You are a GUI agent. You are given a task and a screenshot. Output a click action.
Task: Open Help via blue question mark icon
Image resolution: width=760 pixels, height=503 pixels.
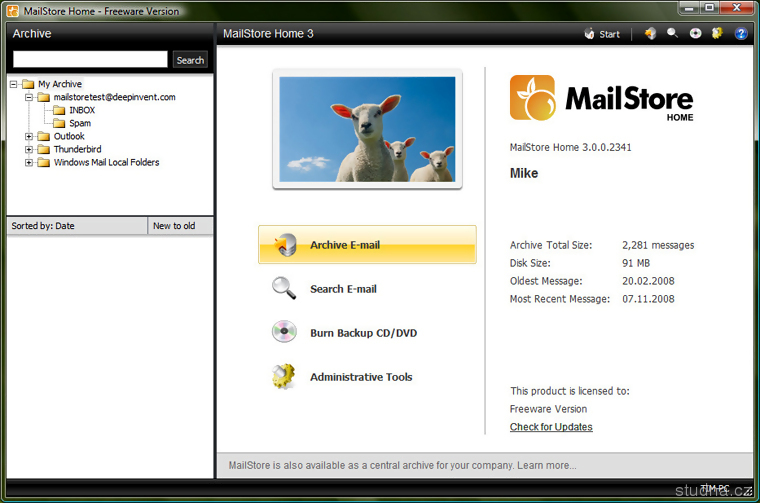pos(741,33)
